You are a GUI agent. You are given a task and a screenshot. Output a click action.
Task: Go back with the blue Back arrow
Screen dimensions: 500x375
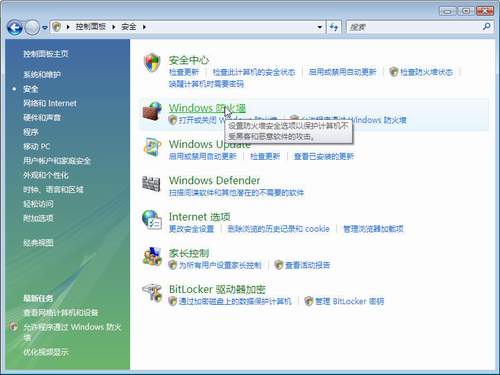15,27
